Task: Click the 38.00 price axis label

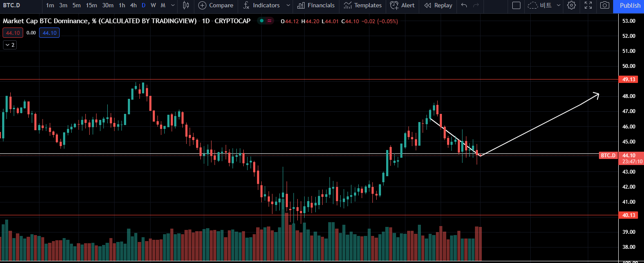Action: [x=629, y=247]
